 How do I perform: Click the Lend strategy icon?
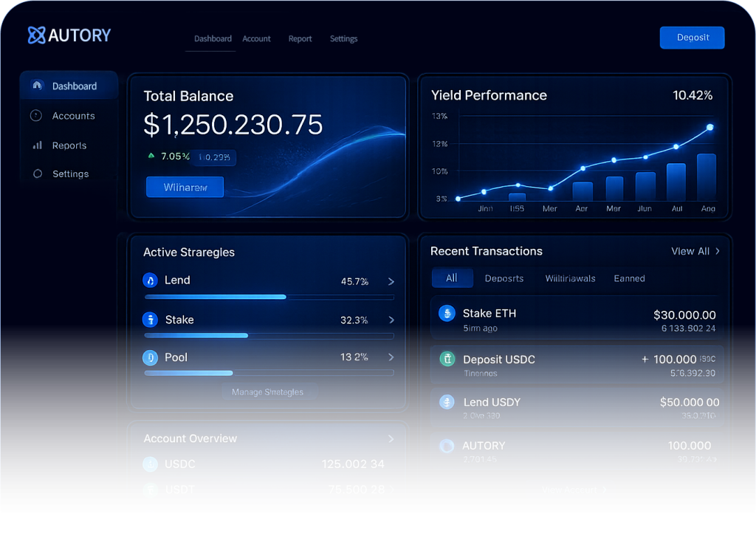(150, 281)
